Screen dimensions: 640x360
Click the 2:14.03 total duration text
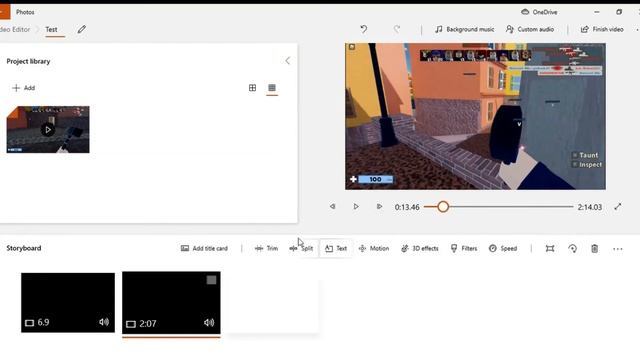589,207
